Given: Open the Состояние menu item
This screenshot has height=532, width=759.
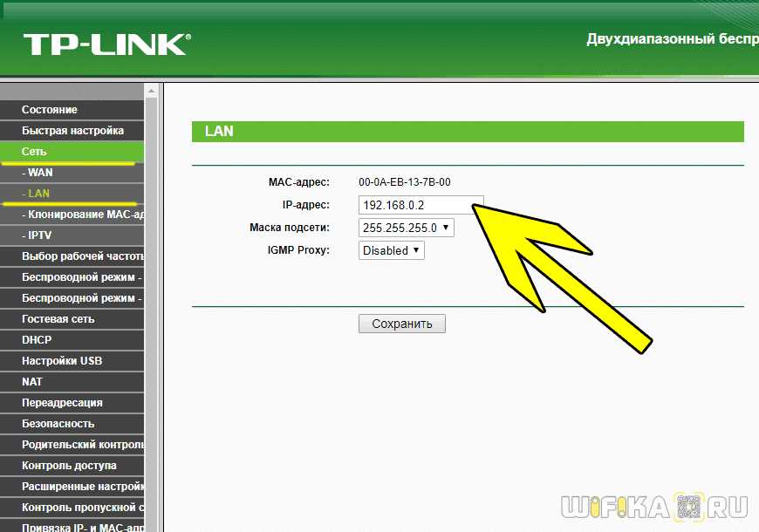Looking at the screenshot, I should pos(72,110).
